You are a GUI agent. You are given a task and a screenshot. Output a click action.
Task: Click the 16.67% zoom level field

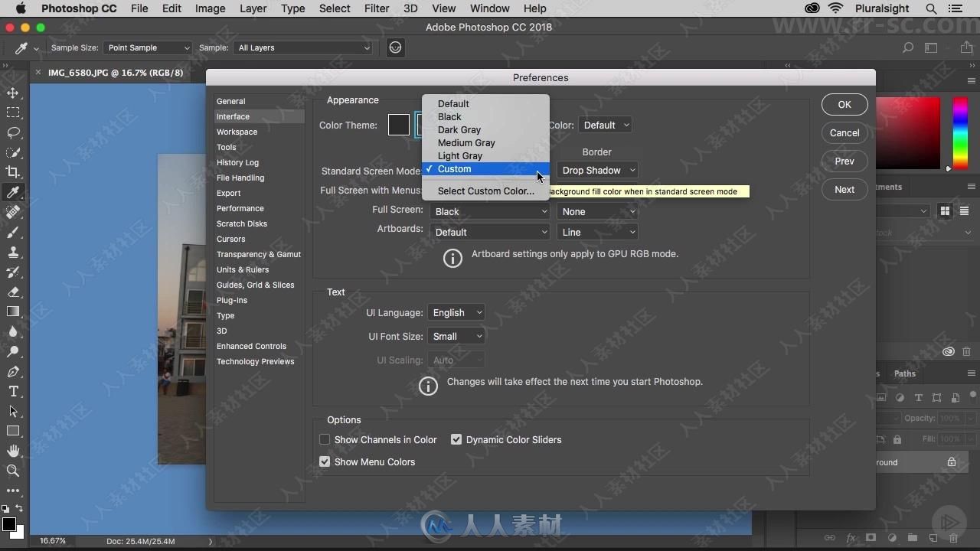(x=53, y=541)
